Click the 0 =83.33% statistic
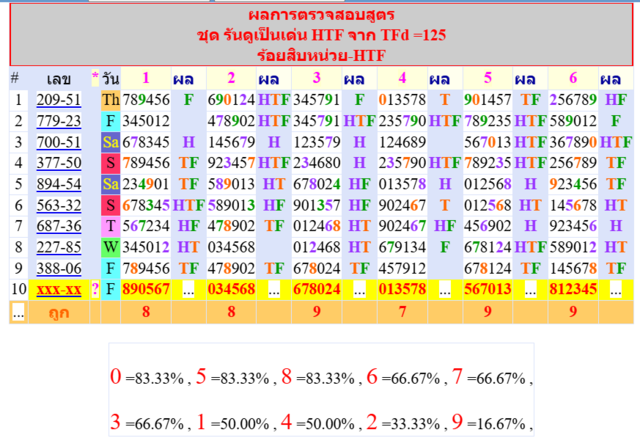Image resolution: width=640 pixels, height=438 pixels. tap(147, 377)
